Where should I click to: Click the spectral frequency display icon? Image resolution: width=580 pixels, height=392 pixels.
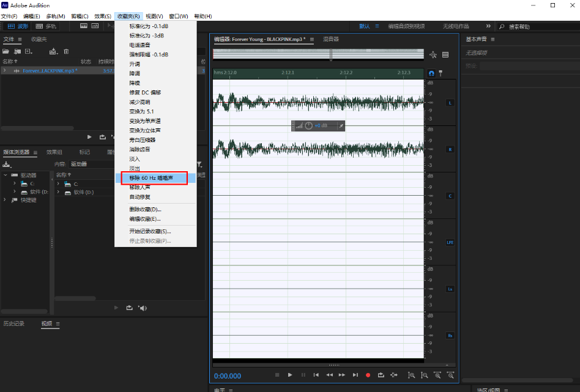pos(84,26)
